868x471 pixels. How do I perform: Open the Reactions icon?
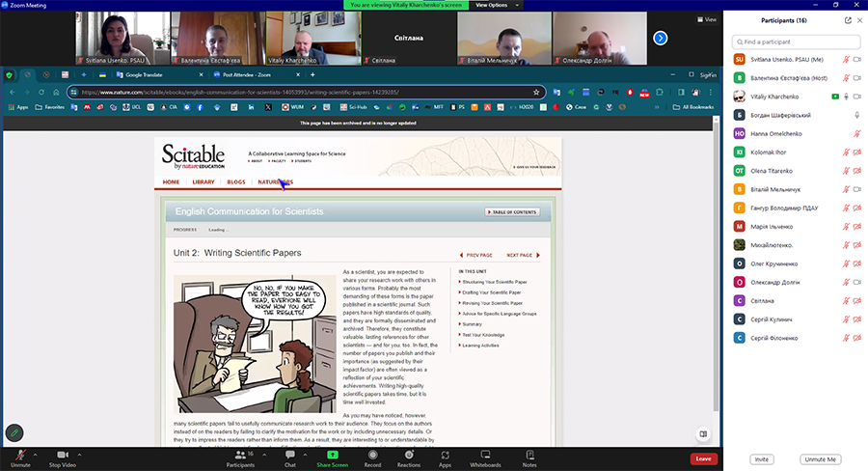pos(409,455)
